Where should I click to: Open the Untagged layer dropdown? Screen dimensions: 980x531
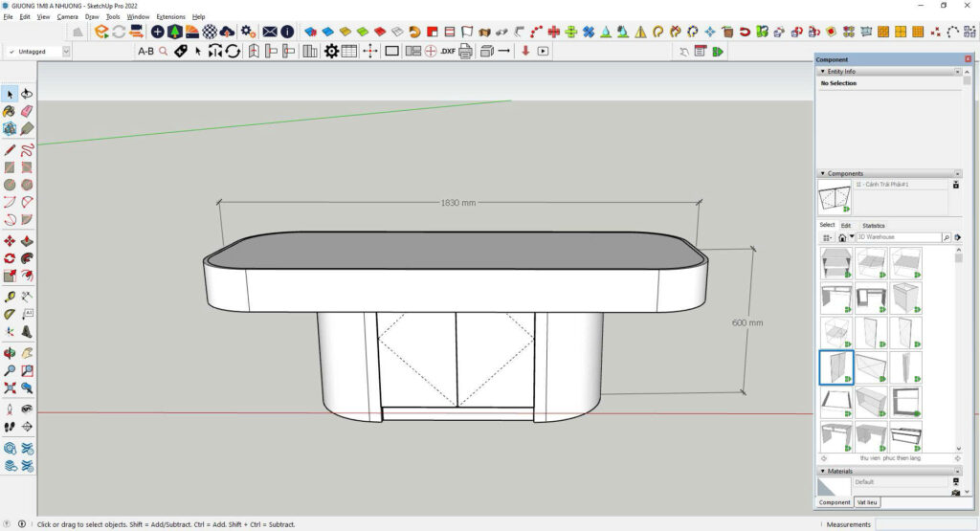tap(66, 52)
